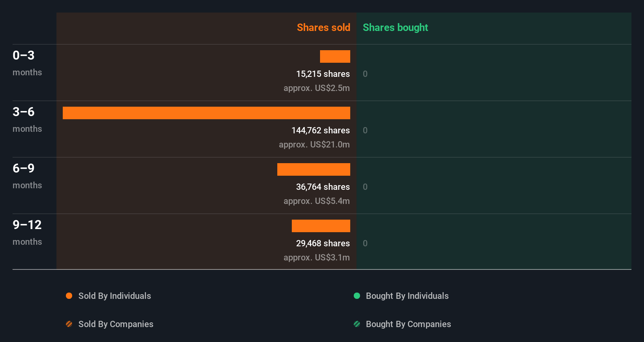Click the 15,215 shares value

point(323,74)
